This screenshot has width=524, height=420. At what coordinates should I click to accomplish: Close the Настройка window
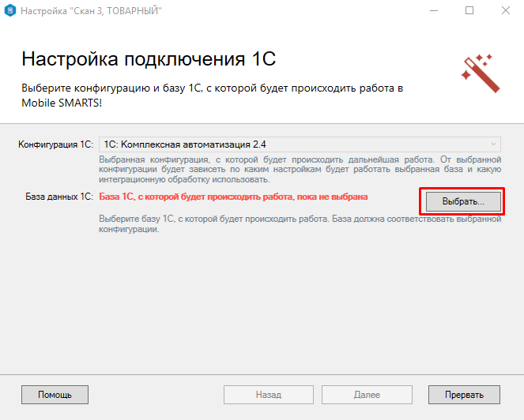click(506, 11)
